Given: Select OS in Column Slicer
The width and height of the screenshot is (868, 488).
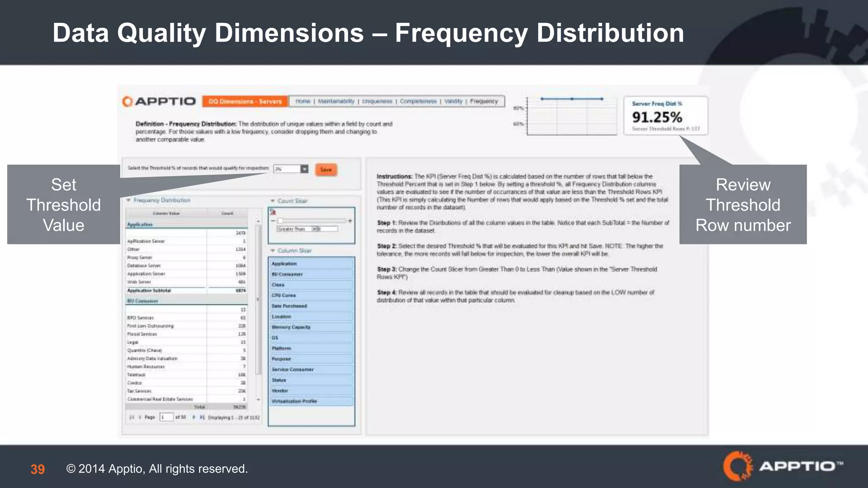Looking at the screenshot, I should [x=312, y=338].
